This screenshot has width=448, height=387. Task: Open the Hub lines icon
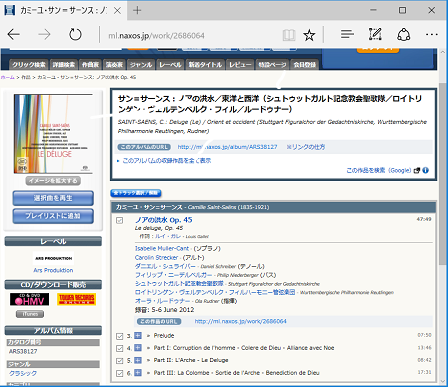347,34
